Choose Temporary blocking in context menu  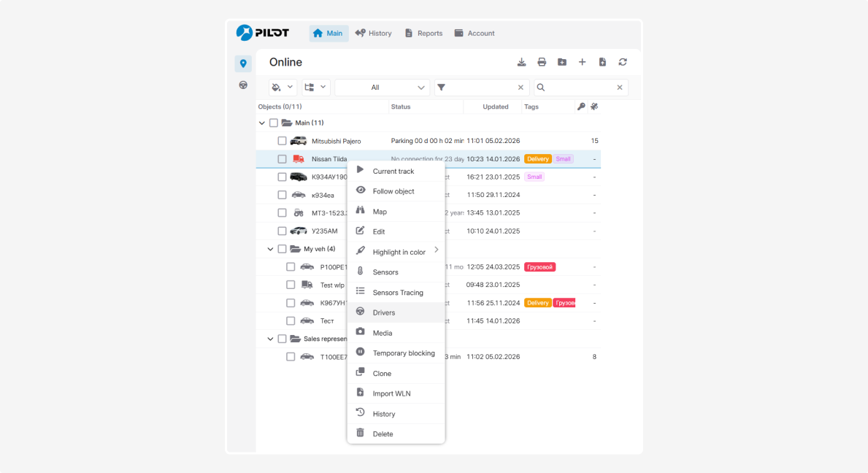(x=403, y=353)
